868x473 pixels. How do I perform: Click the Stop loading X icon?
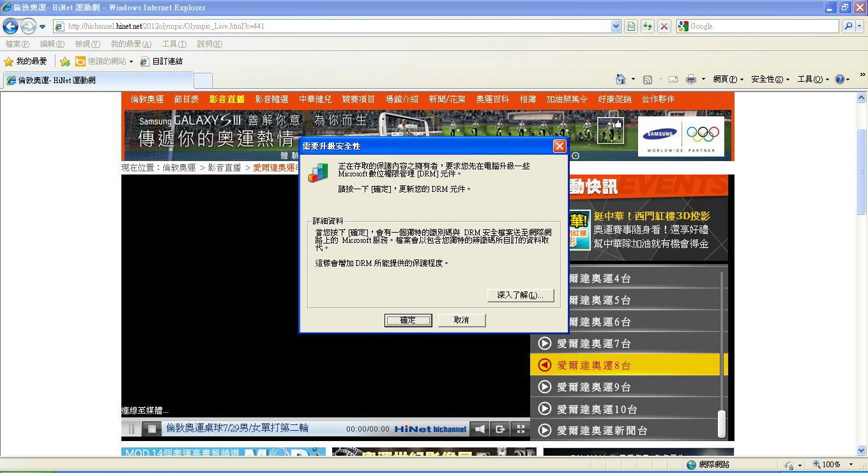(664, 26)
